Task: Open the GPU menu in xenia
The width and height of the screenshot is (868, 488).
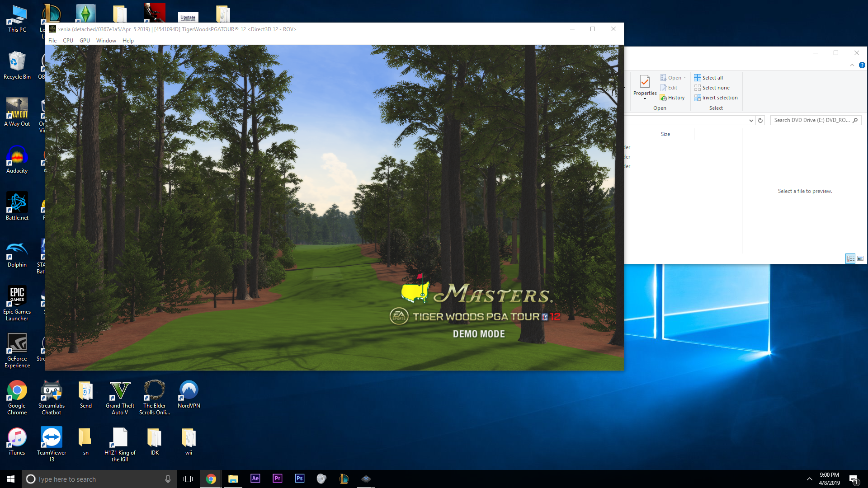Action: point(85,41)
